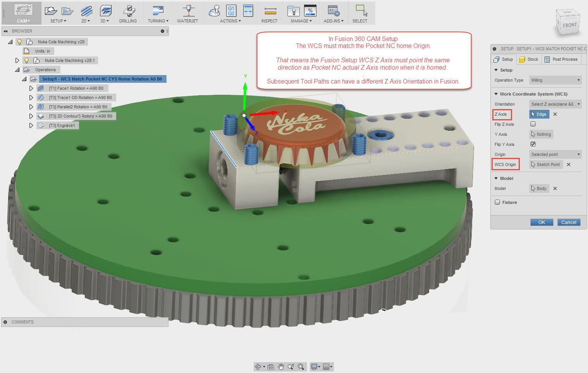This screenshot has width=588, height=373.
Task: Switch to the Post Process tab
Action: (x=561, y=59)
